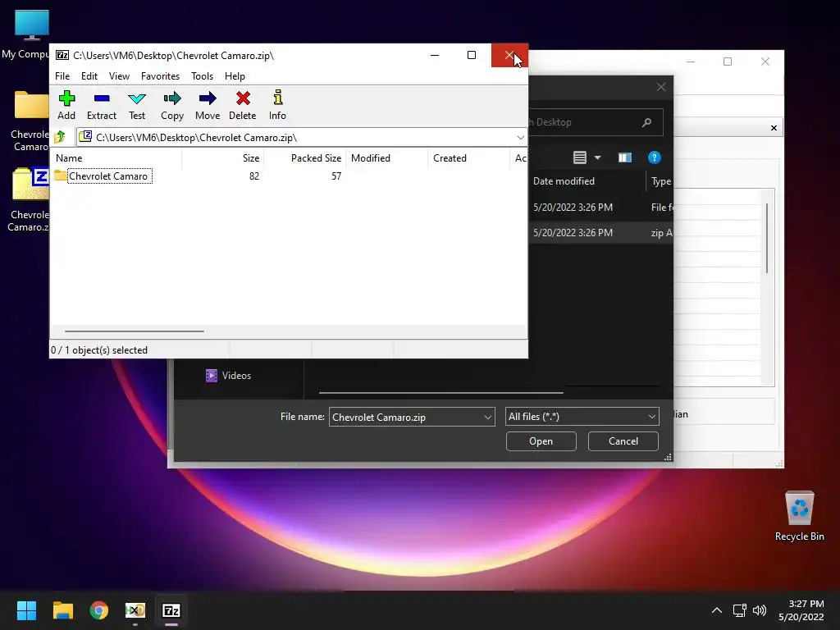The image size is (840, 630).
Task: Select the Move toolbar icon
Action: 208,105
